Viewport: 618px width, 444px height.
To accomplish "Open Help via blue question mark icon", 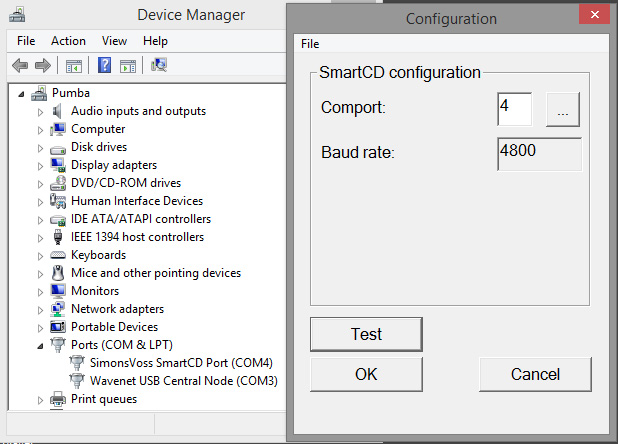I will 103,66.
